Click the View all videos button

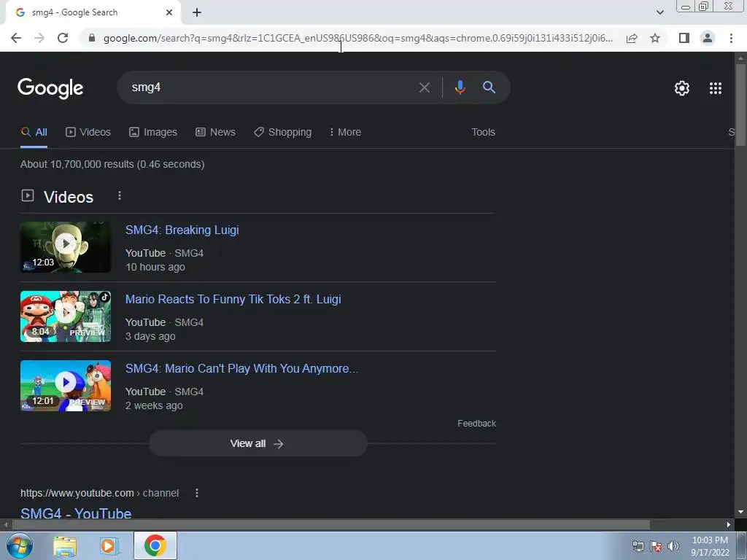click(x=258, y=443)
